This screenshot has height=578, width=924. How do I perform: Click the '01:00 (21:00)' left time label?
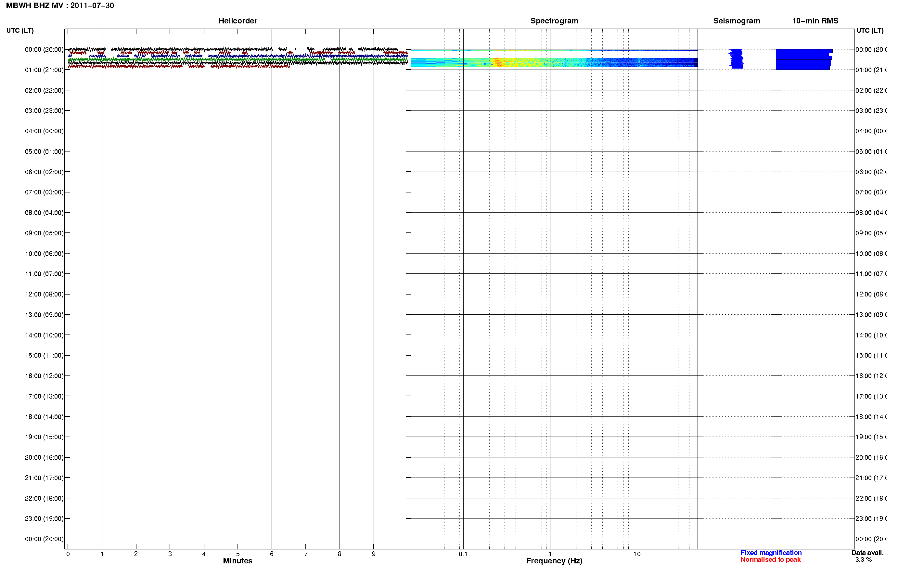pos(44,70)
